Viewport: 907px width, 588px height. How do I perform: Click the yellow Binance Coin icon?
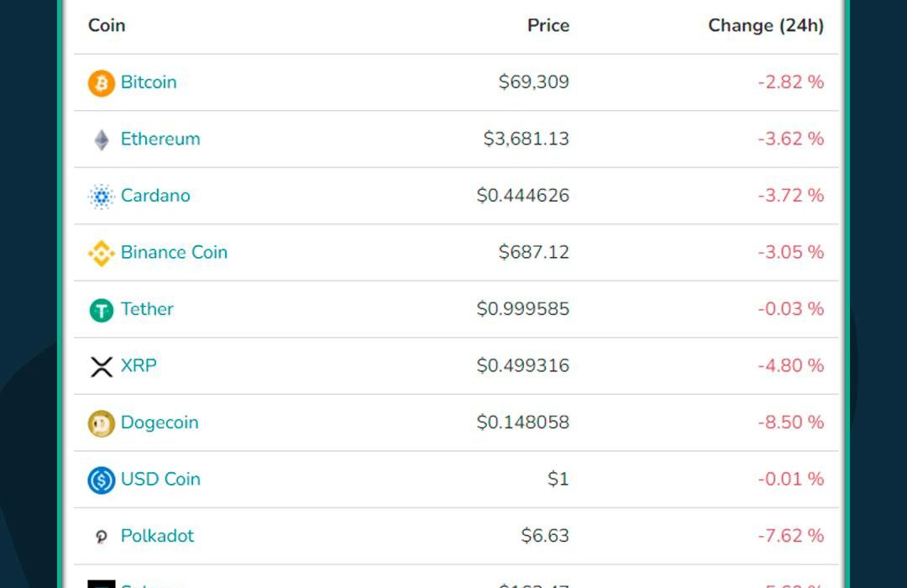point(102,254)
